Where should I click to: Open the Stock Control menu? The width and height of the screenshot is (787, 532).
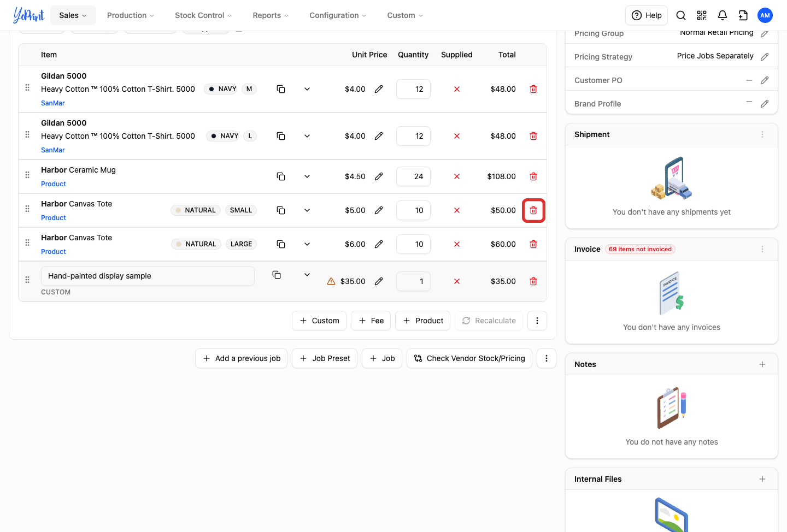203,15
